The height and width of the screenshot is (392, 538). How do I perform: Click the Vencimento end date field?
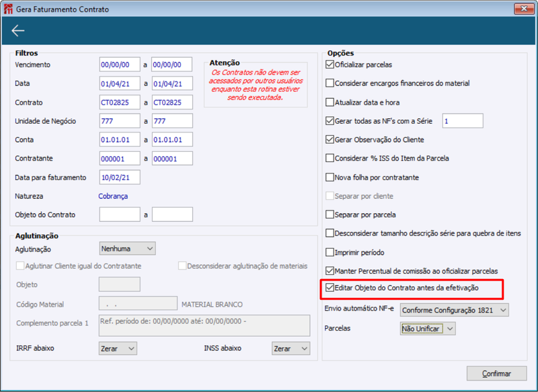click(172, 65)
